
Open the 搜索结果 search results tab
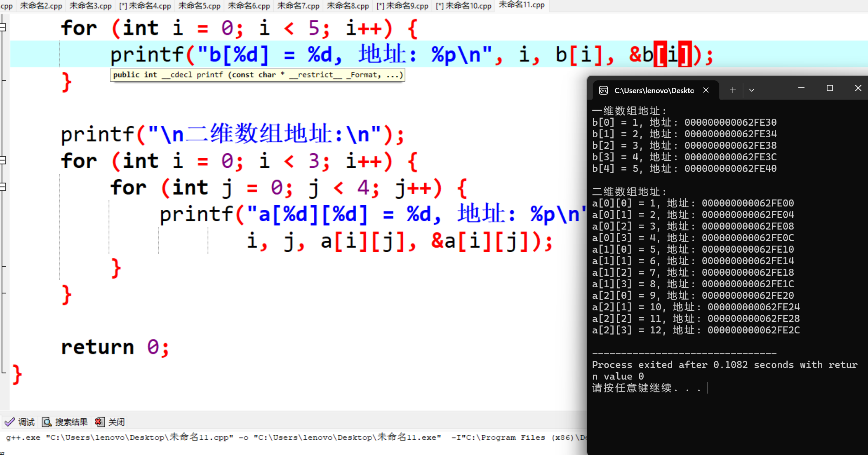[65, 422]
